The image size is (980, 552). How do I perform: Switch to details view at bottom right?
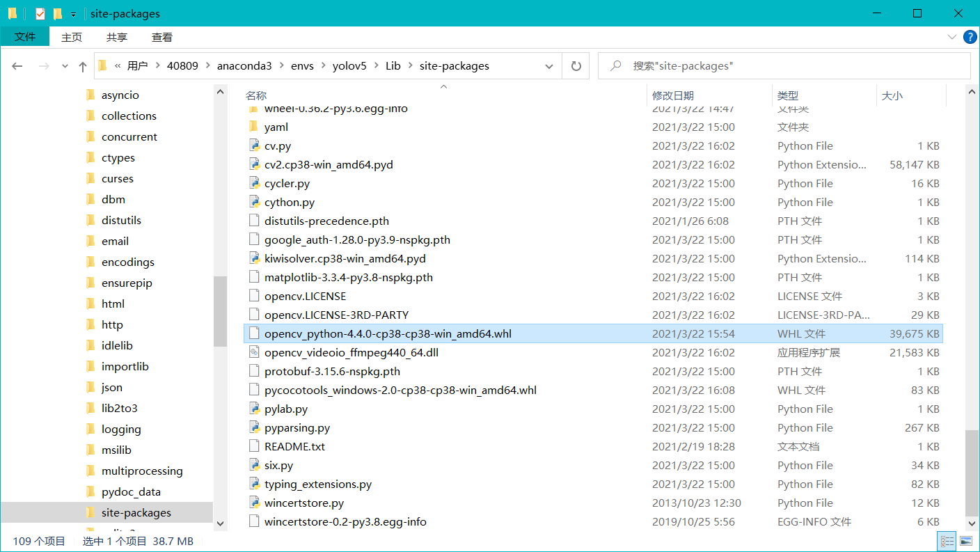click(947, 541)
